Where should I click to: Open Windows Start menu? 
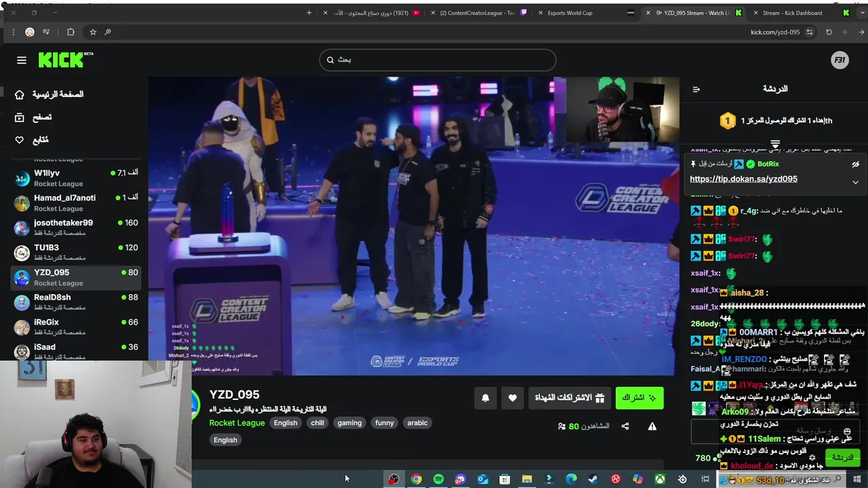click(857, 479)
